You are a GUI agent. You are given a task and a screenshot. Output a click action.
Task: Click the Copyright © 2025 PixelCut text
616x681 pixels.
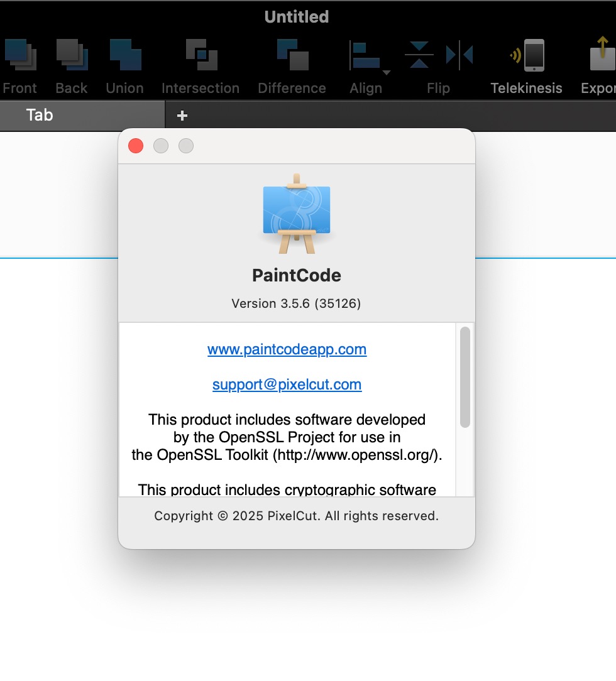tap(296, 516)
